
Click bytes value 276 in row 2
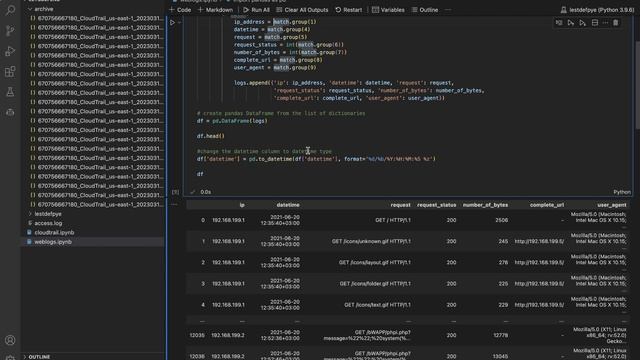point(503,263)
